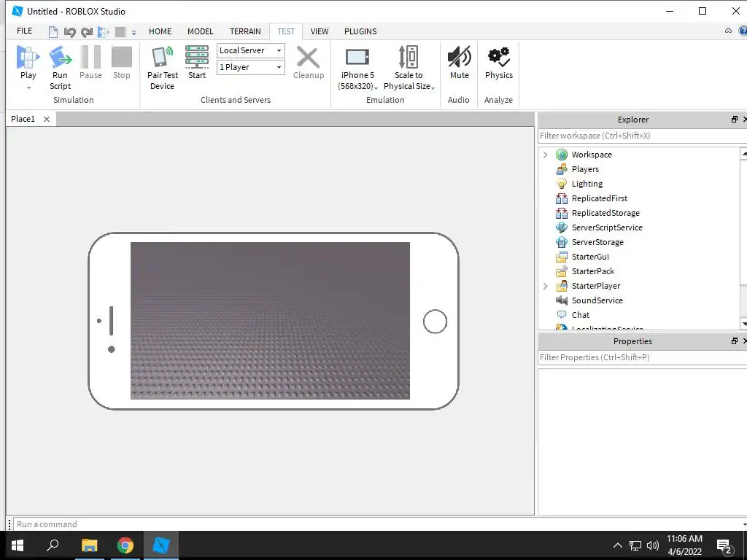Switch to the MODEL ribbon tab
The width and height of the screenshot is (747, 560).
click(200, 31)
